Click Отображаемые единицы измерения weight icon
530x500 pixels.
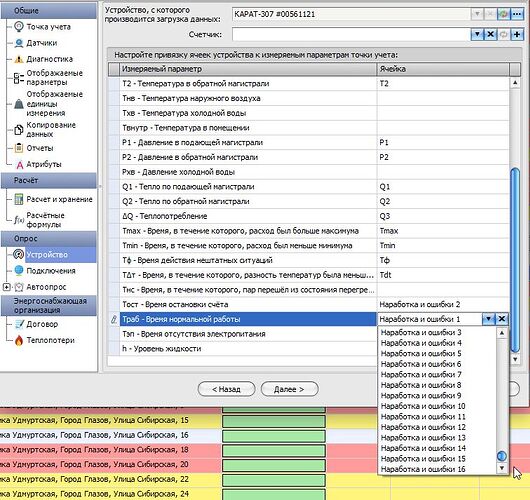pyautogui.click(x=19, y=103)
